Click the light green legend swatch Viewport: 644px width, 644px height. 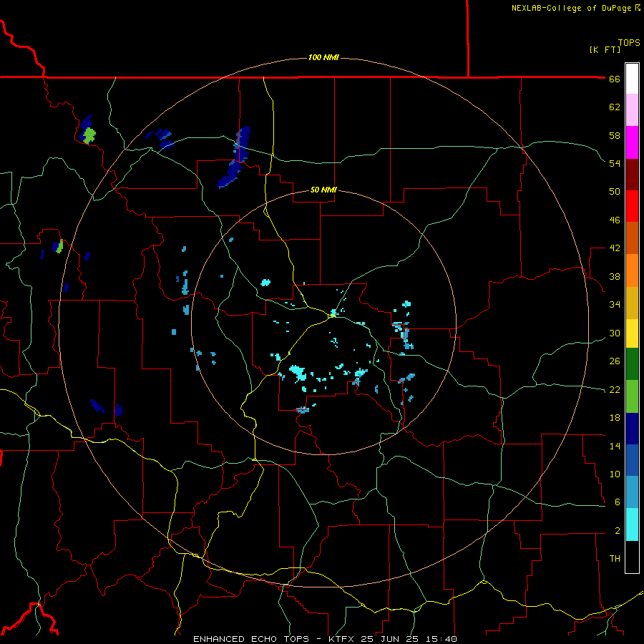click(x=632, y=396)
